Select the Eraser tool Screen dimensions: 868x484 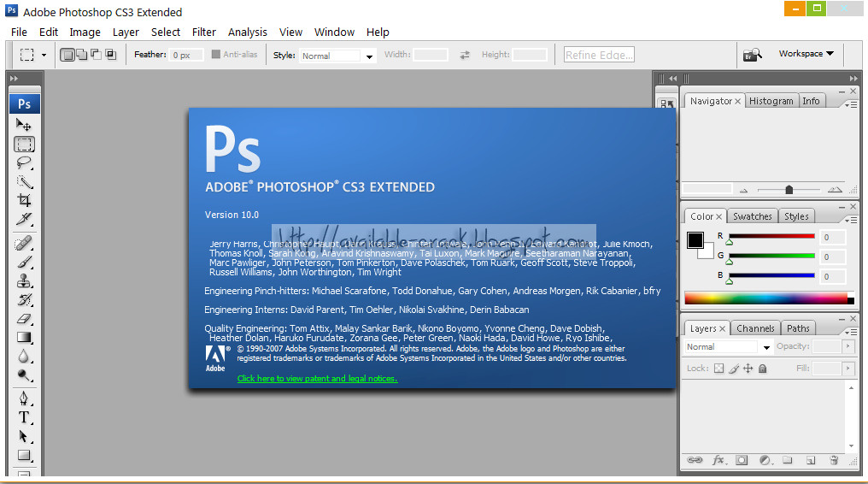tap(24, 318)
